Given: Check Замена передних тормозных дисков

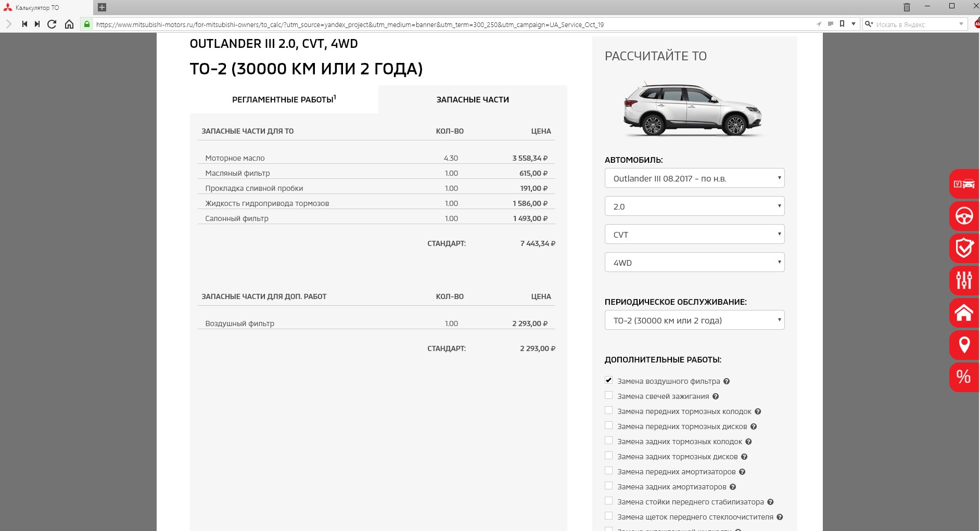Looking at the screenshot, I should point(608,425).
